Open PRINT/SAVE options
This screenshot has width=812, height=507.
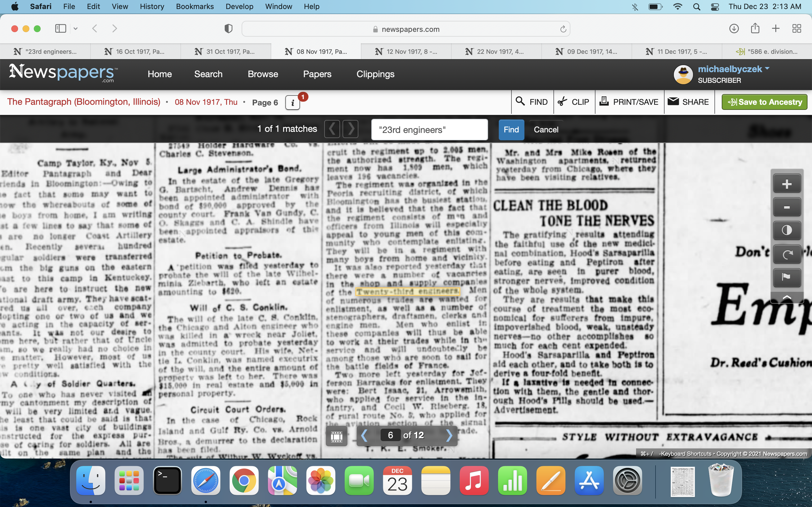pos(629,102)
